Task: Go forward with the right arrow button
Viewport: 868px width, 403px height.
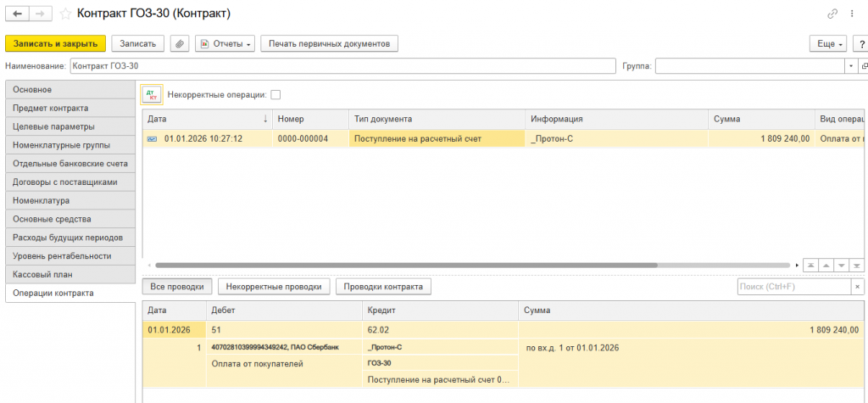Action: [x=41, y=14]
